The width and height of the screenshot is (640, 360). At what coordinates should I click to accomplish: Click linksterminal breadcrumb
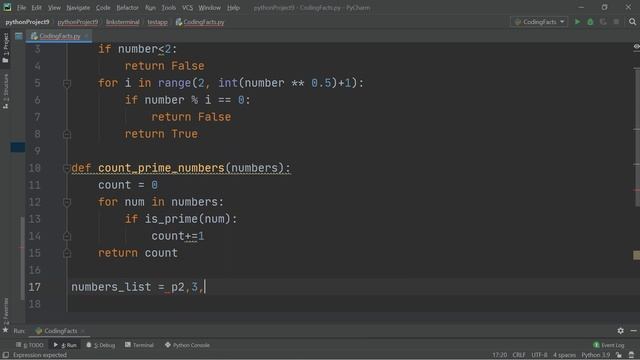click(x=122, y=22)
